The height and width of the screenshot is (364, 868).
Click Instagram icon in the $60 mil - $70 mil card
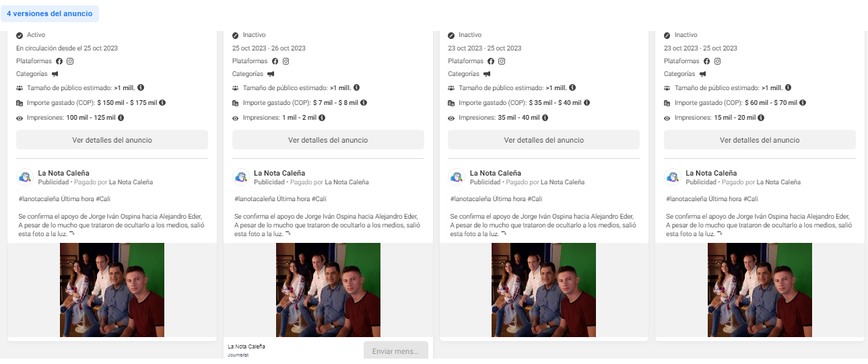717,61
